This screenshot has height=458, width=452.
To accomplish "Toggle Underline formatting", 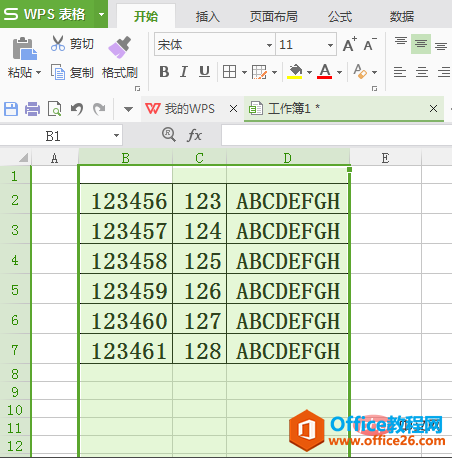I will 204,72.
